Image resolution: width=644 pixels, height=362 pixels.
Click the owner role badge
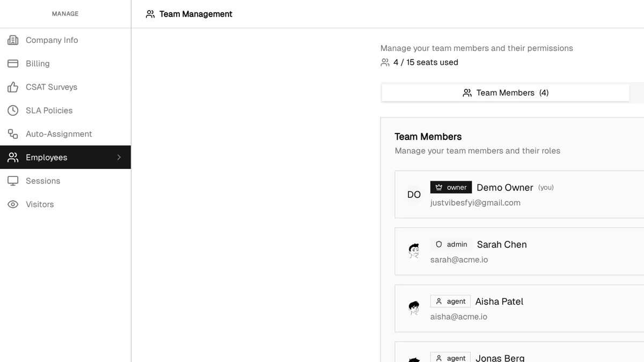(451, 187)
